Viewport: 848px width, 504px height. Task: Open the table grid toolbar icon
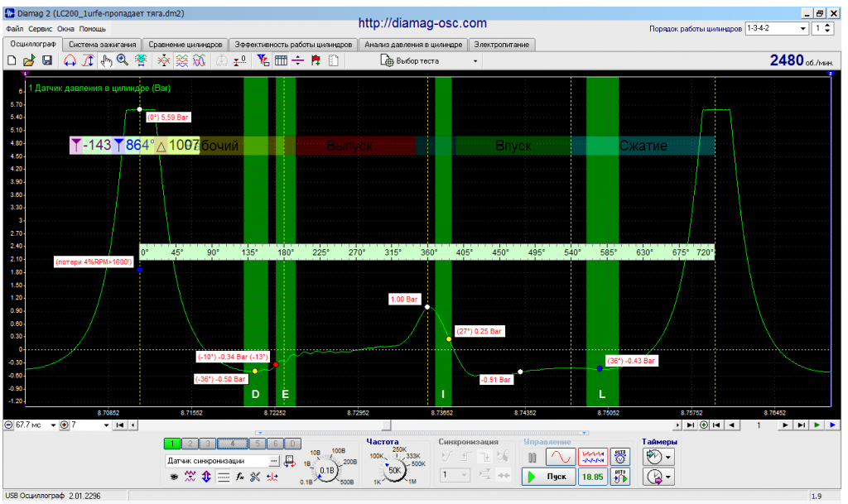coord(281,60)
